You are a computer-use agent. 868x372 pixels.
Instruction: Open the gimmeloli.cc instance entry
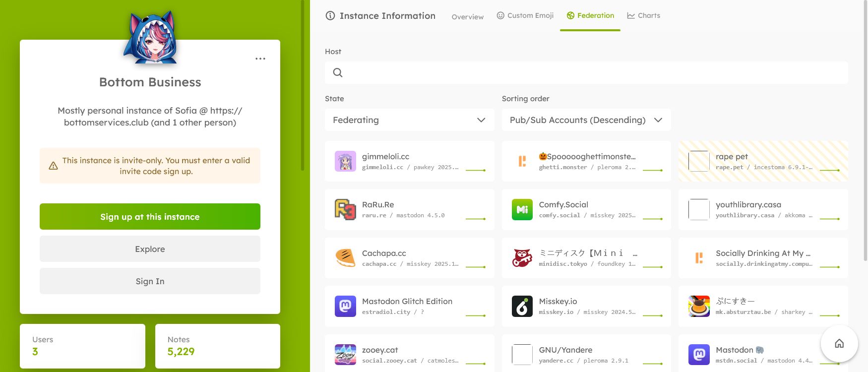tap(409, 161)
